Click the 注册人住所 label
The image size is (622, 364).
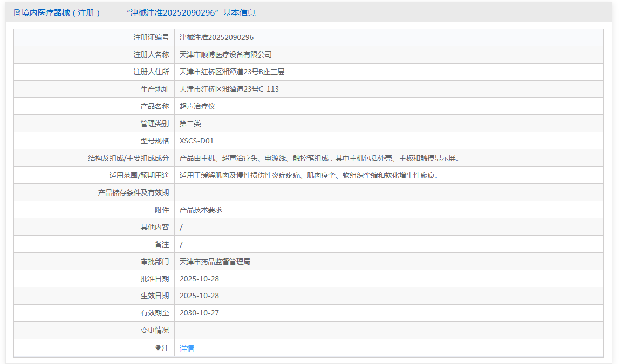tap(151, 72)
